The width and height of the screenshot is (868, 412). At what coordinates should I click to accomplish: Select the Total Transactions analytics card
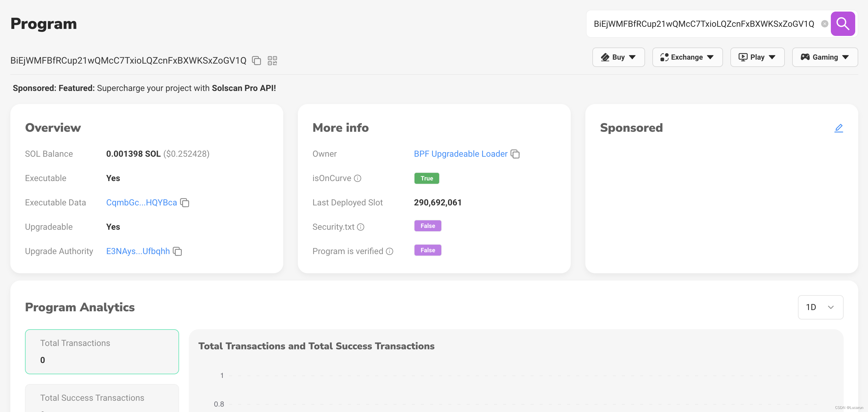pos(102,351)
